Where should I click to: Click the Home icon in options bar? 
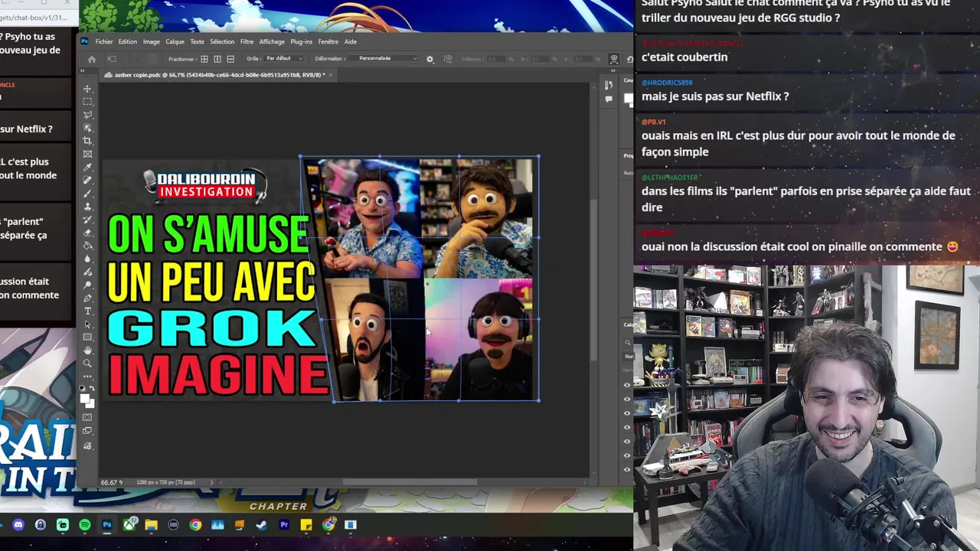point(92,60)
